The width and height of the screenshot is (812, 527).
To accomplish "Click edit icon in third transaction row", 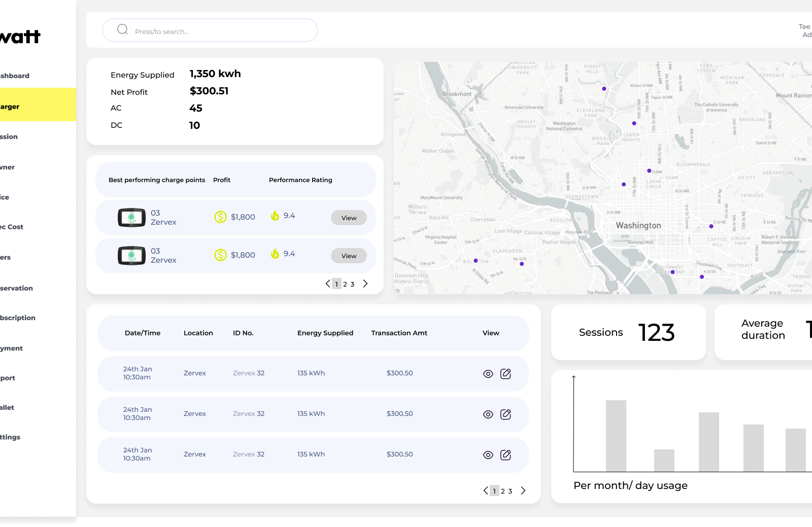I will click(505, 455).
